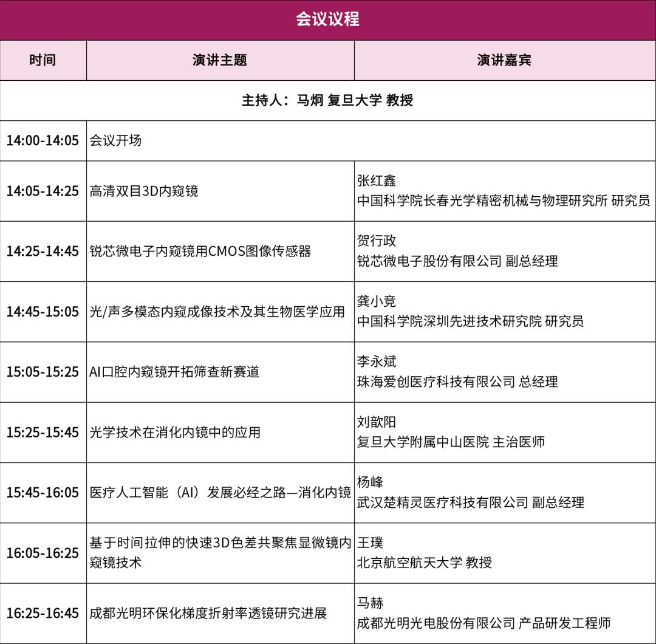Click the time cell 15:45-16:05
The width and height of the screenshot is (656, 644).
[x=43, y=493]
